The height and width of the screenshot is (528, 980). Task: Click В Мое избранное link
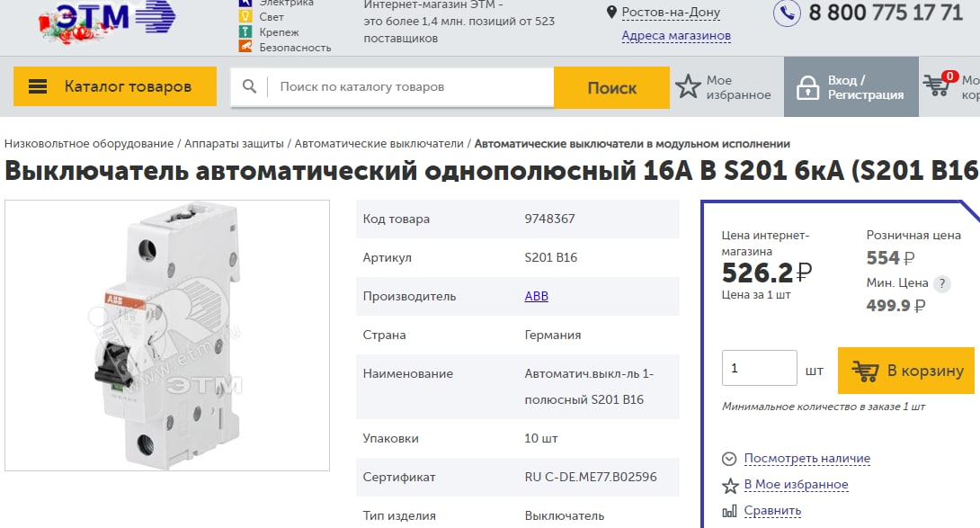(796, 484)
